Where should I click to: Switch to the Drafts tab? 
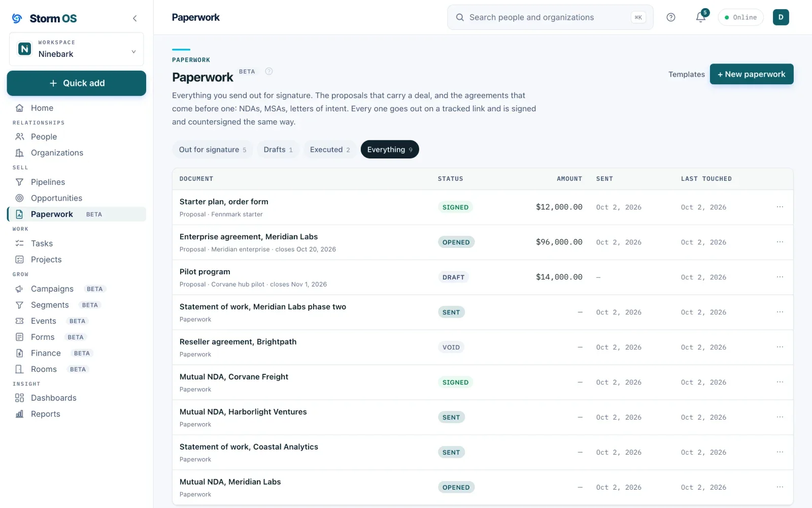point(278,149)
